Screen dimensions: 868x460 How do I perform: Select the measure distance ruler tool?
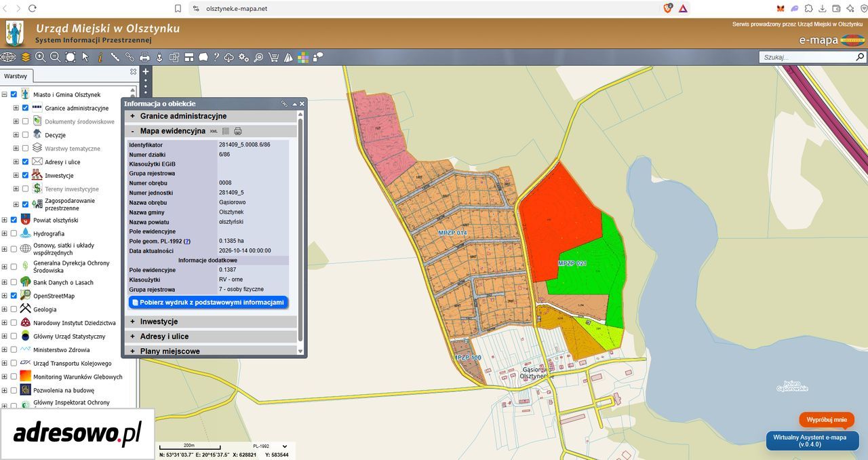pyautogui.click(x=115, y=57)
